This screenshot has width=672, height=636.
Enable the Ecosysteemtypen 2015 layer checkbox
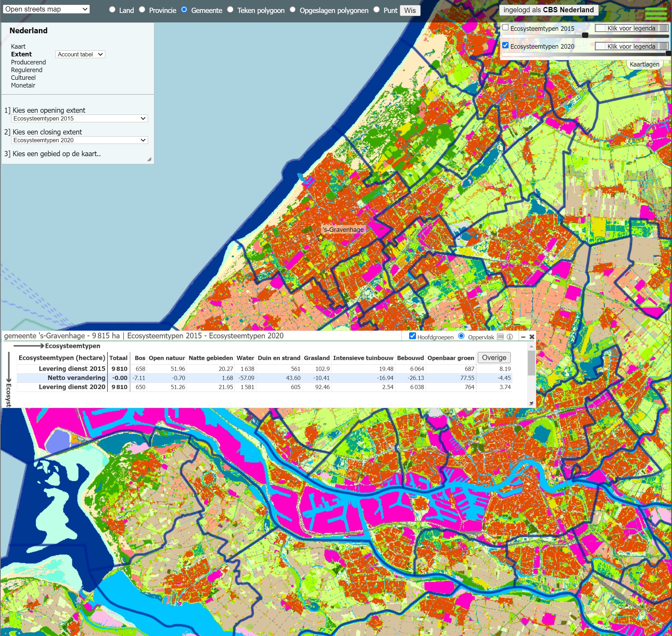click(505, 28)
